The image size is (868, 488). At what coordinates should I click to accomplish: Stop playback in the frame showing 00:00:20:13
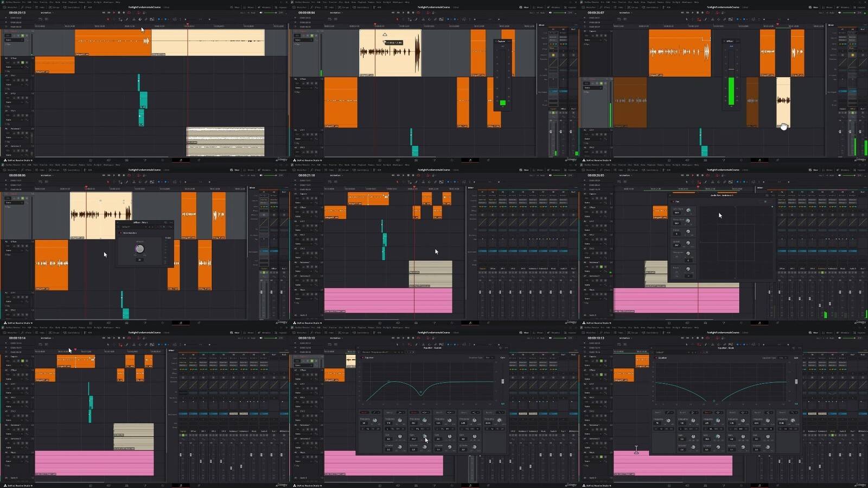[x=119, y=12]
